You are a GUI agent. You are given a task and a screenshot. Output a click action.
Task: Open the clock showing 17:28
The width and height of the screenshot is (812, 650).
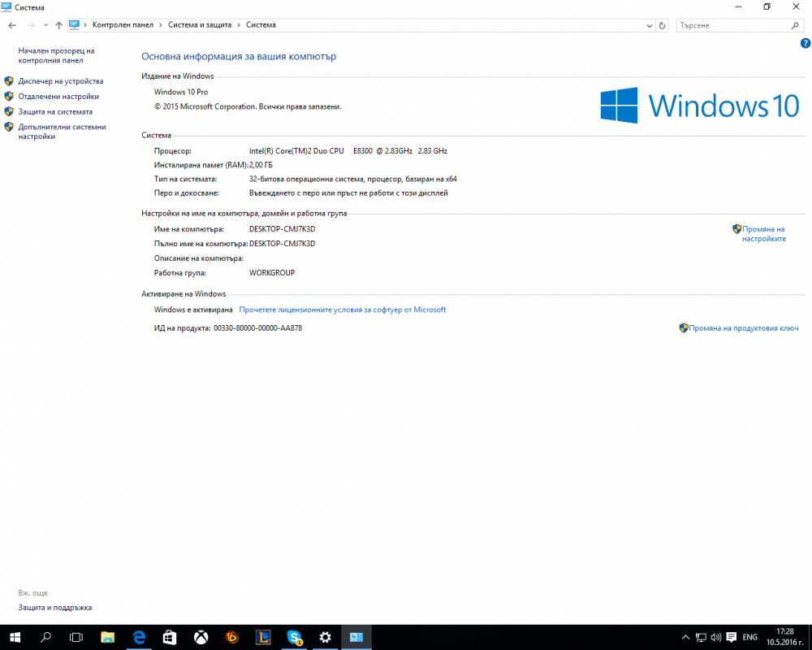point(784,637)
